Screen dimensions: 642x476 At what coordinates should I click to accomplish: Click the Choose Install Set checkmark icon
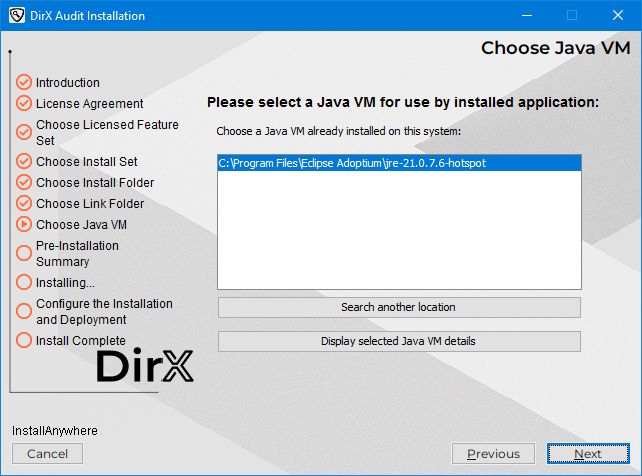(x=24, y=161)
